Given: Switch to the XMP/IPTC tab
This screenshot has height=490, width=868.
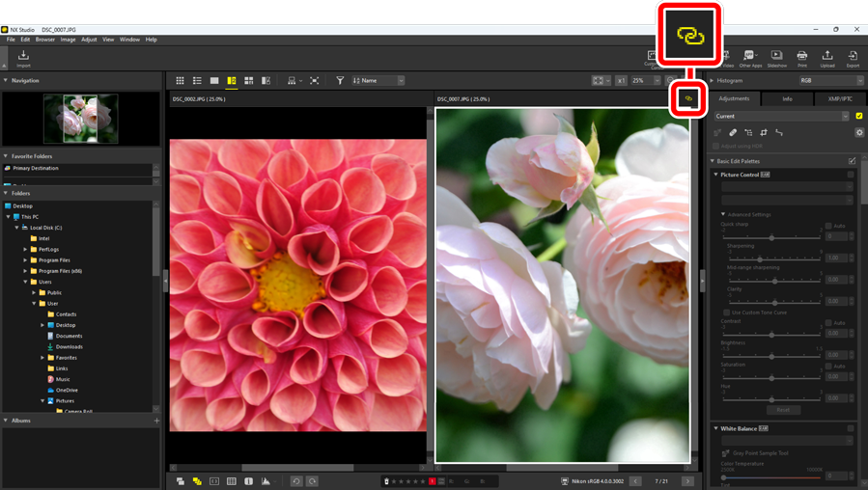Looking at the screenshot, I should [840, 98].
